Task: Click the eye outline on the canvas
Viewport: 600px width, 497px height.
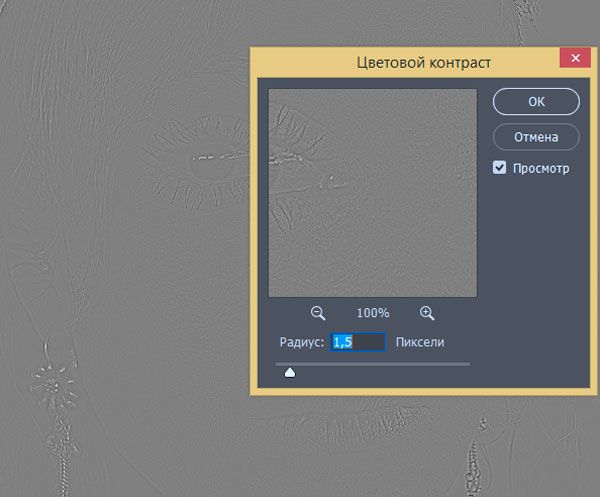Action: (201, 163)
